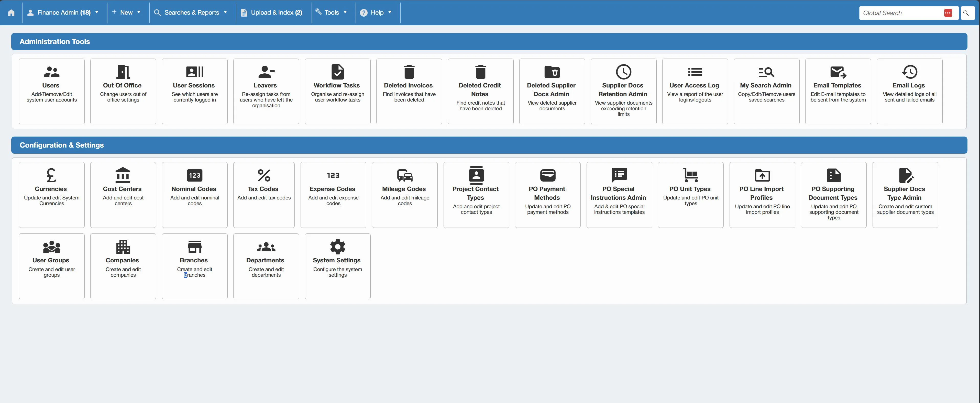980x403 pixels.
Task: Open Supplier Docs Type Admin title
Action: (x=904, y=193)
